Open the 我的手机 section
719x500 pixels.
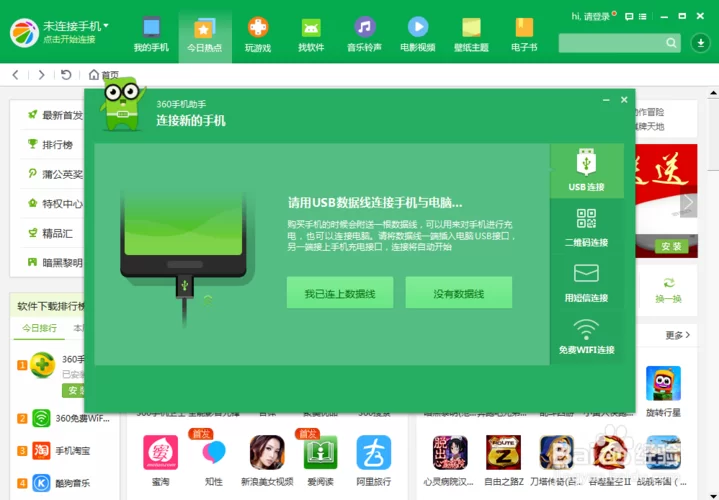[151, 35]
